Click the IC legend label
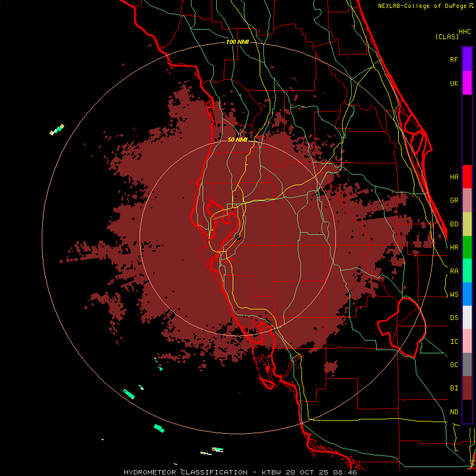Screen dimensions: 476x476 (454, 342)
